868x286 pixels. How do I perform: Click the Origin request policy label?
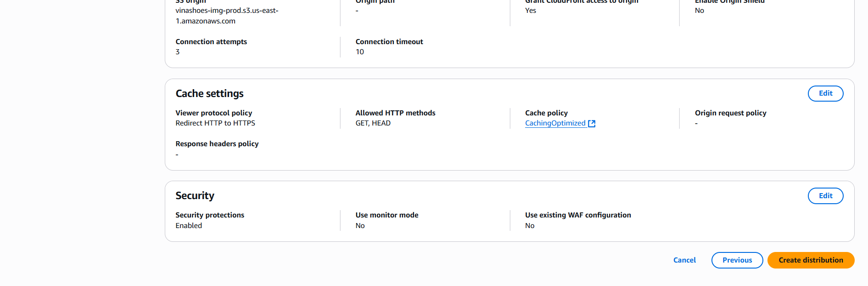click(730, 113)
